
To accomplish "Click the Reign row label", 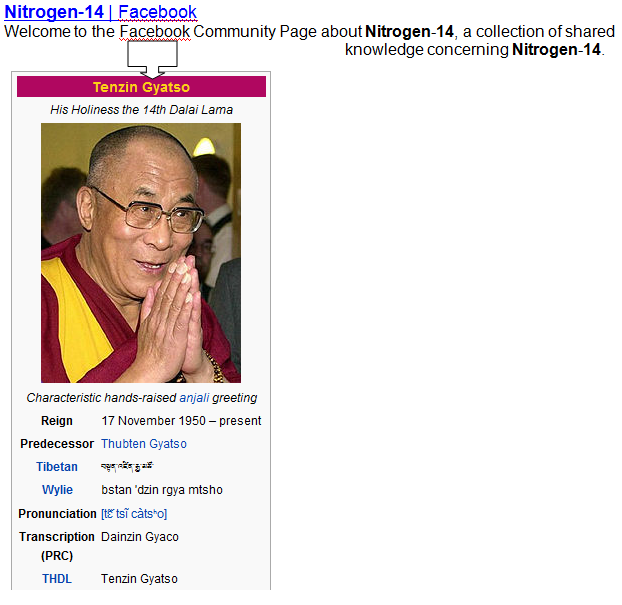I will click(x=57, y=421).
